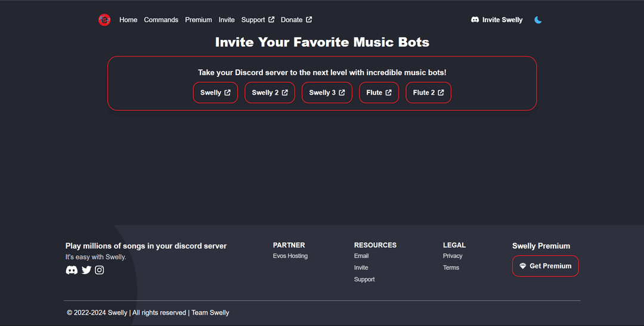Invite the Swelly 3 bot

pos(327,93)
